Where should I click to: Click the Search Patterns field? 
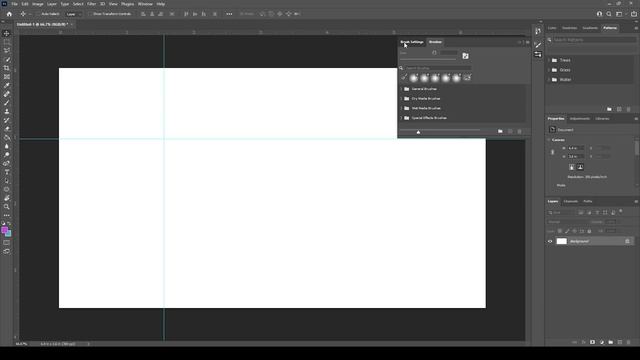point(594,40)
